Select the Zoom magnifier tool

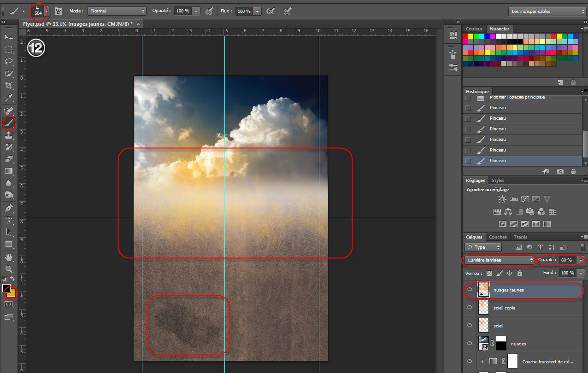coord(9,269)
